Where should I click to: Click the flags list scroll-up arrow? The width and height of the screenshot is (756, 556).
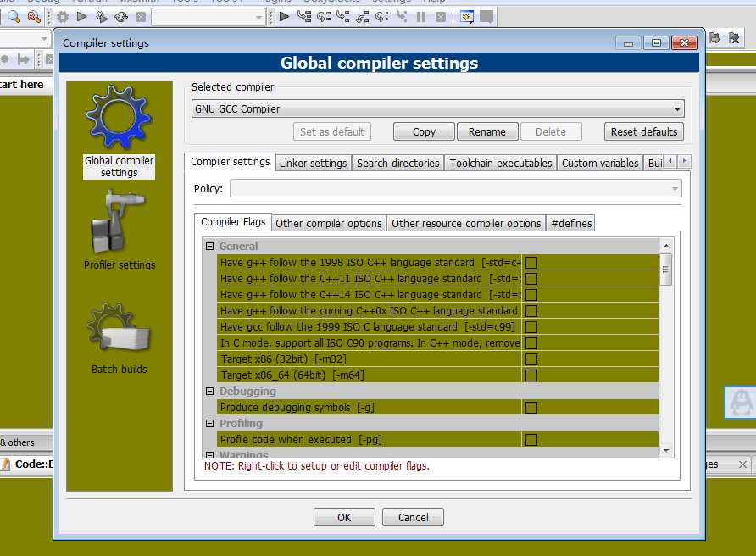(x=666, y=247)
